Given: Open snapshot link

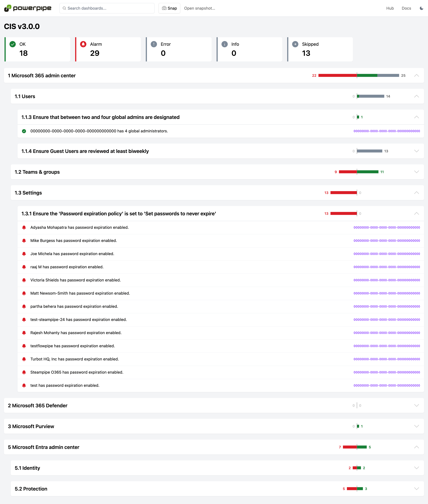Looking at the screenshot, I should pos(199,8).
